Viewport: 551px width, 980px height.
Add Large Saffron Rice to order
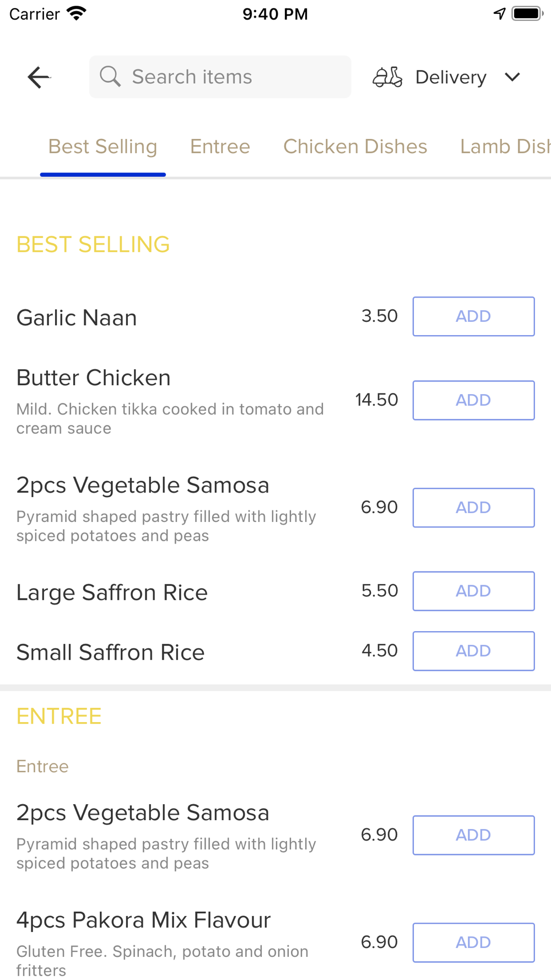[474, 591]
